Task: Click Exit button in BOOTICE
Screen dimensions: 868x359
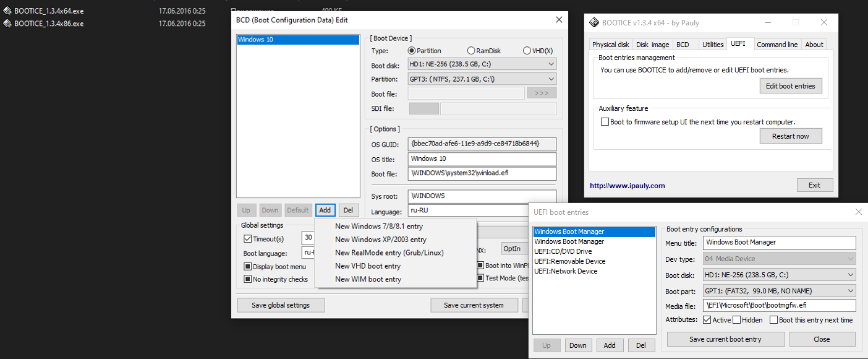Action: tap(814, 185)
